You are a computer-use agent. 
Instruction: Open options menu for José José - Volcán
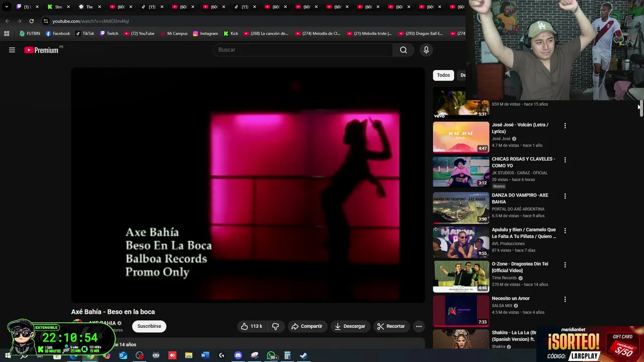pos(565,126)
